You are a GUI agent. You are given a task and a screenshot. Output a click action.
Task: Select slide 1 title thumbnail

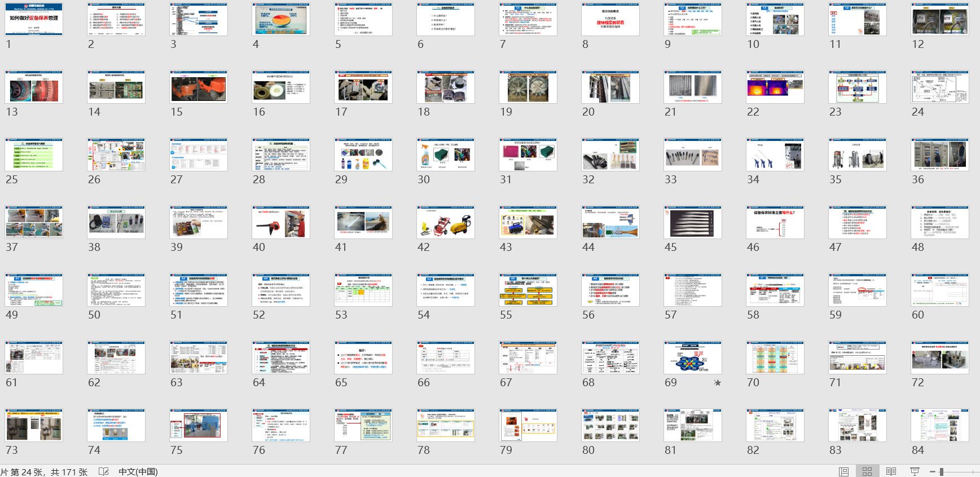coord(34,20)
